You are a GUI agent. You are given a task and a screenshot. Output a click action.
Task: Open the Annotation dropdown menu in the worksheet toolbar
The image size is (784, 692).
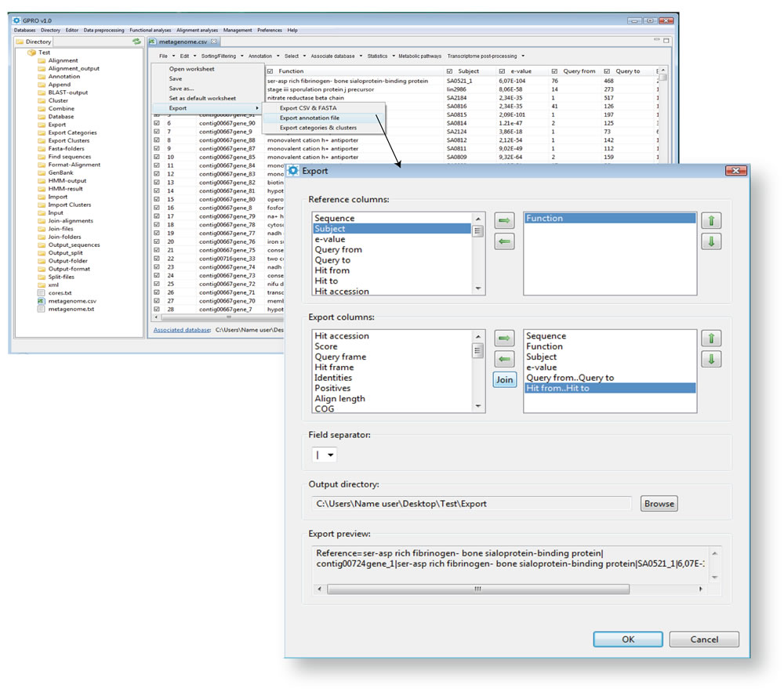point(262,56)
